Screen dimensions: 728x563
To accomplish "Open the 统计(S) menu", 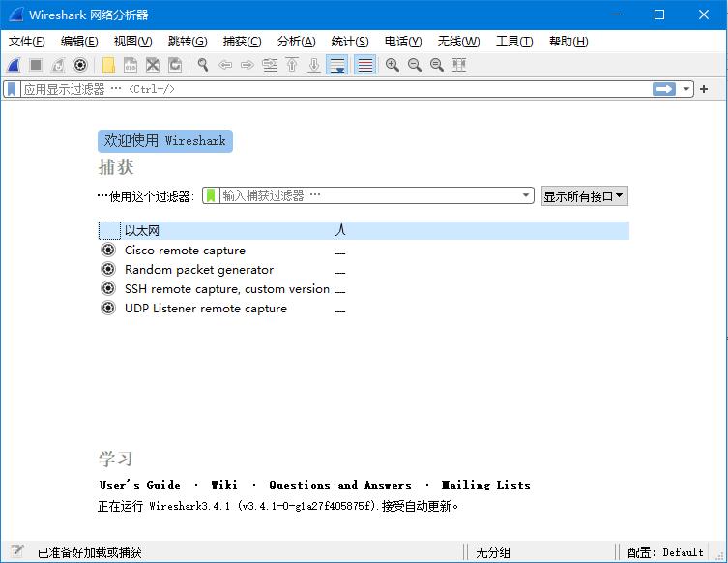I will pos(350,42).
